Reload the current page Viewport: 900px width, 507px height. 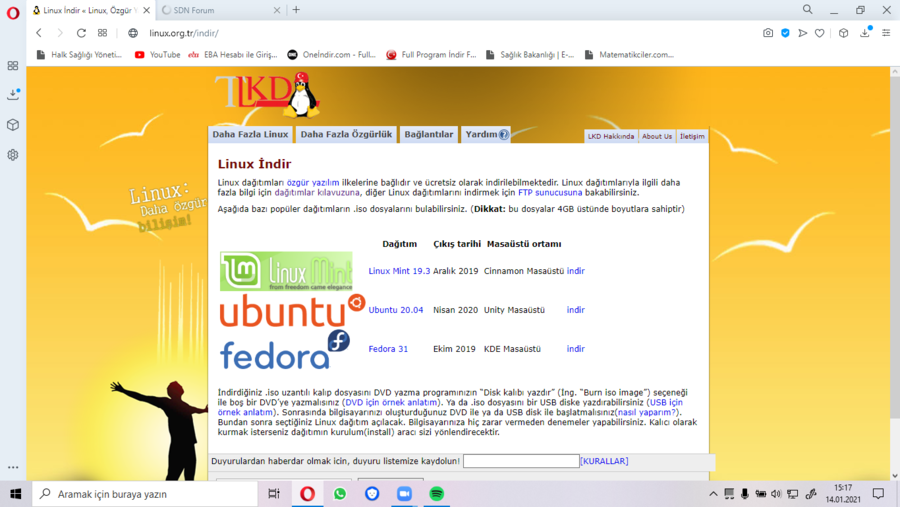click(x=81, y=33)
